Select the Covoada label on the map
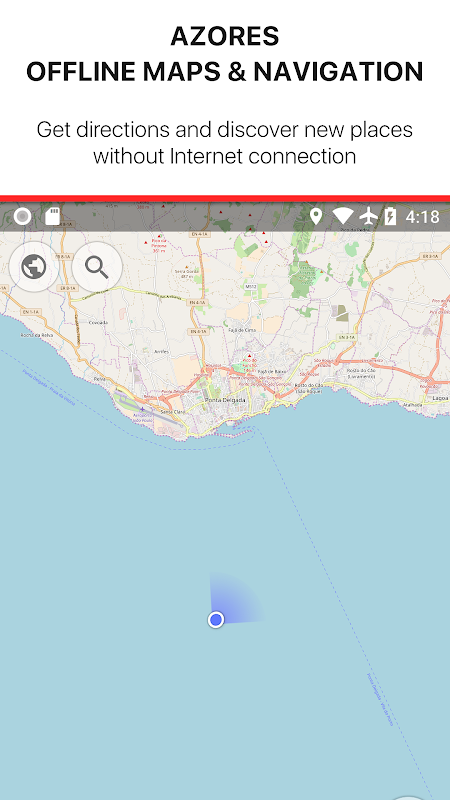Image resolution: width=450 pixels, height=800 pixels. tap(98, 323)
